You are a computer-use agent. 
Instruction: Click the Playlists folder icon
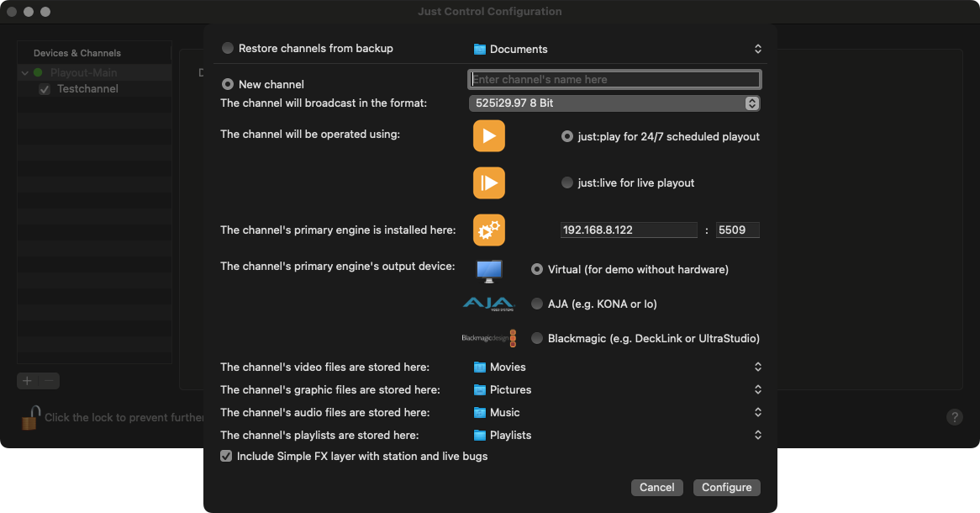[x=479, y=435]
